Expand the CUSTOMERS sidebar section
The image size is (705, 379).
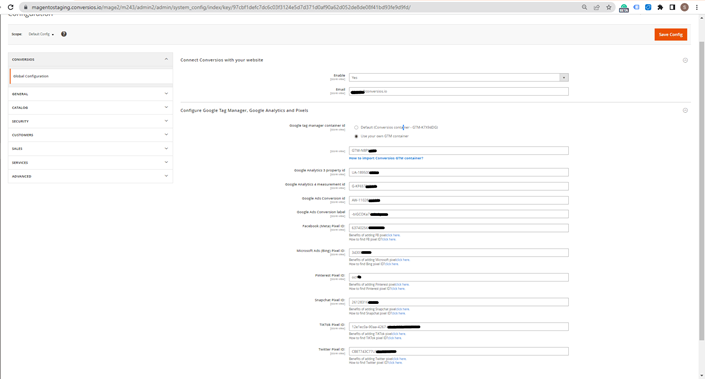tap(90, 135)
